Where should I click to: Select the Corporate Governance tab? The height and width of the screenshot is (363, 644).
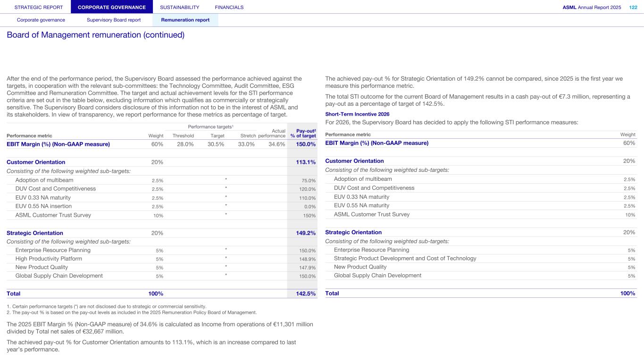pyautogui.click(x=112, y=7)
